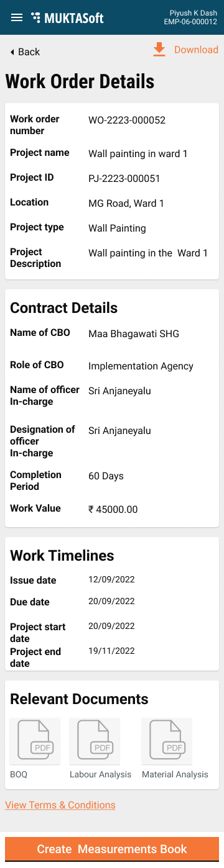The image size is (224, 868).
Task: Go Back to previous screen
Action: 25,52
